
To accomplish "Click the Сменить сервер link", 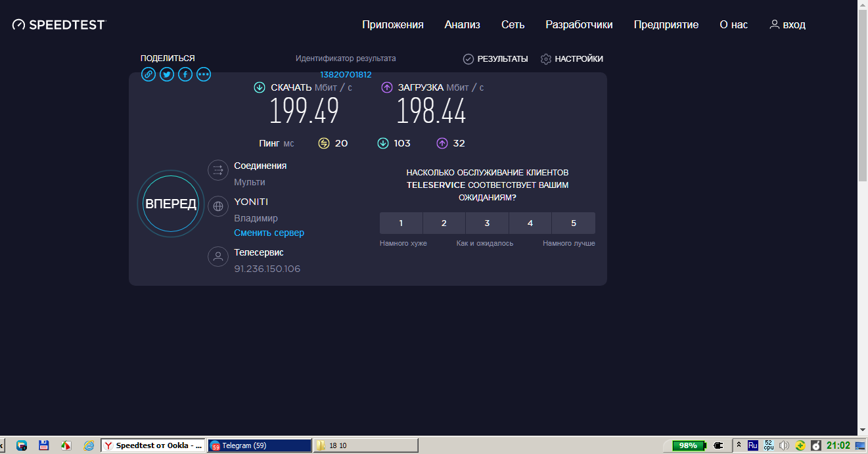I will click(269, 233).
